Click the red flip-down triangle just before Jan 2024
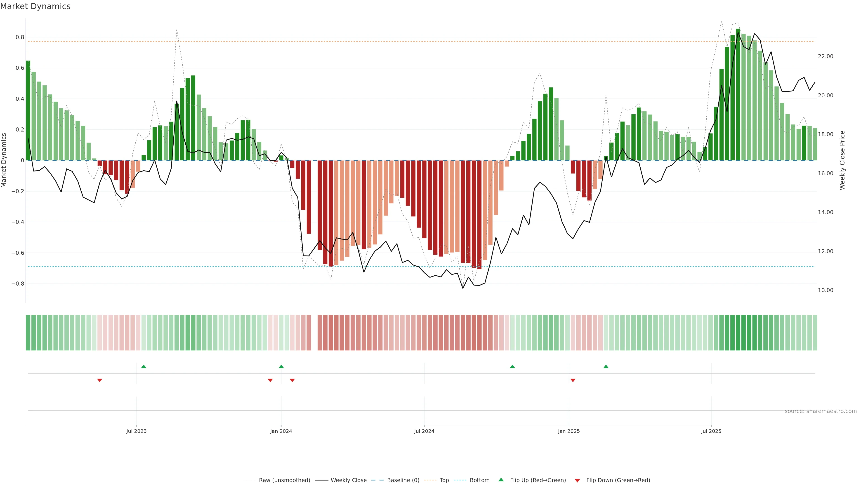868x488 pixels. point(270,380)
